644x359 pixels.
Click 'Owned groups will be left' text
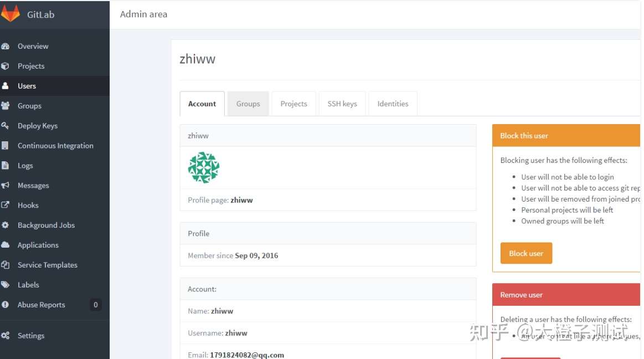(563, 221)
